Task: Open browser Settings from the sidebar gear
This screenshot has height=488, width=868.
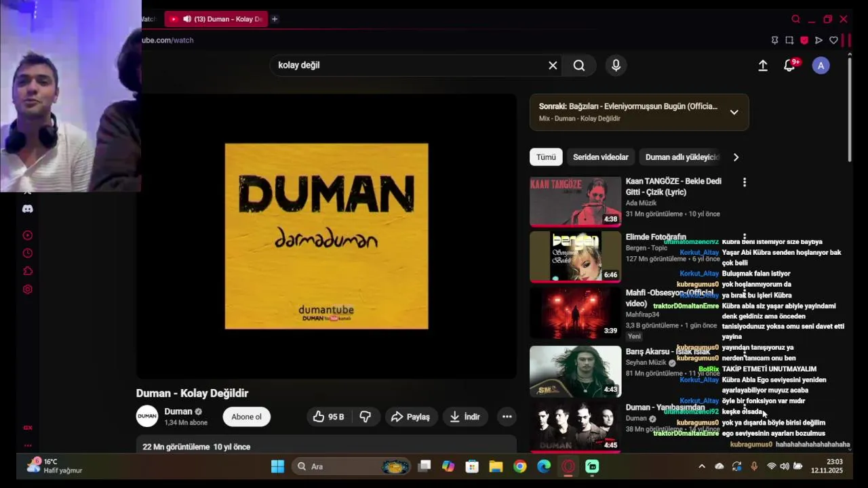Action: [27, 289]
